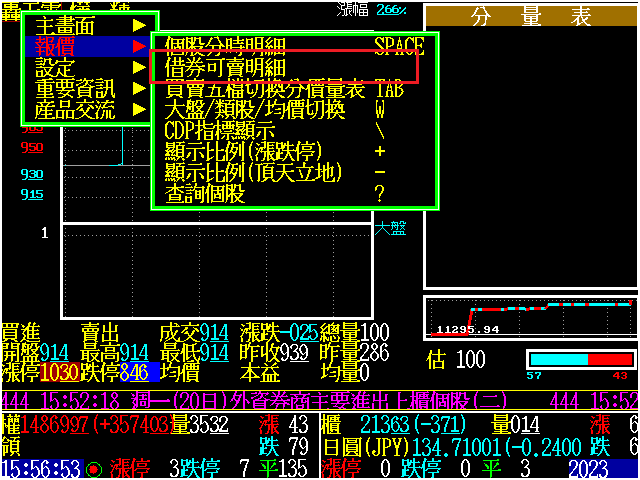Click the mini index chart showing 11295.94
The width and height of the screenshot is (640, 480).
coord(530,318)
